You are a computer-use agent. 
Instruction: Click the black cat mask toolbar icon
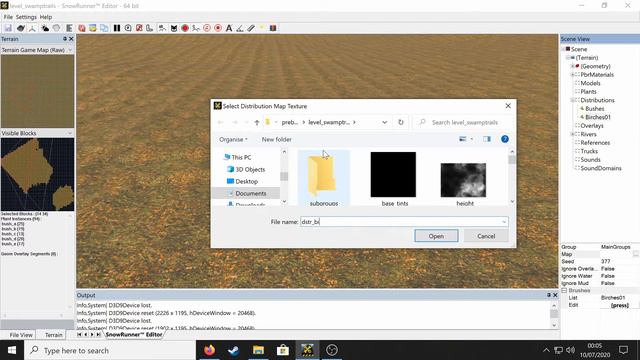[x=174, y=28]
